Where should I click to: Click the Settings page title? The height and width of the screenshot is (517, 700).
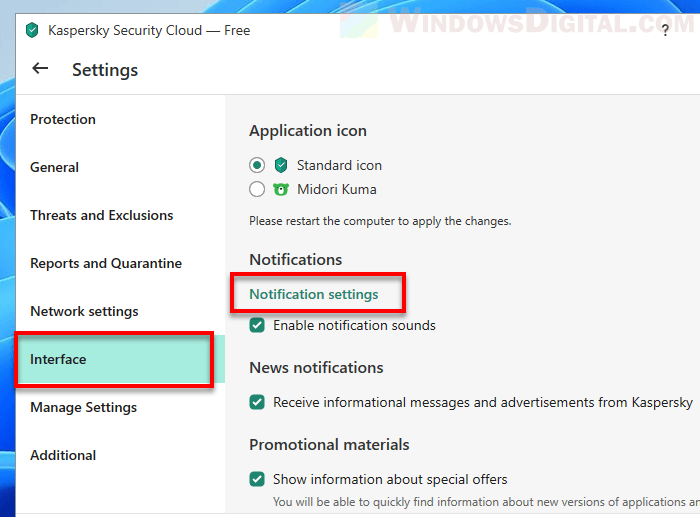pos(105,70)
